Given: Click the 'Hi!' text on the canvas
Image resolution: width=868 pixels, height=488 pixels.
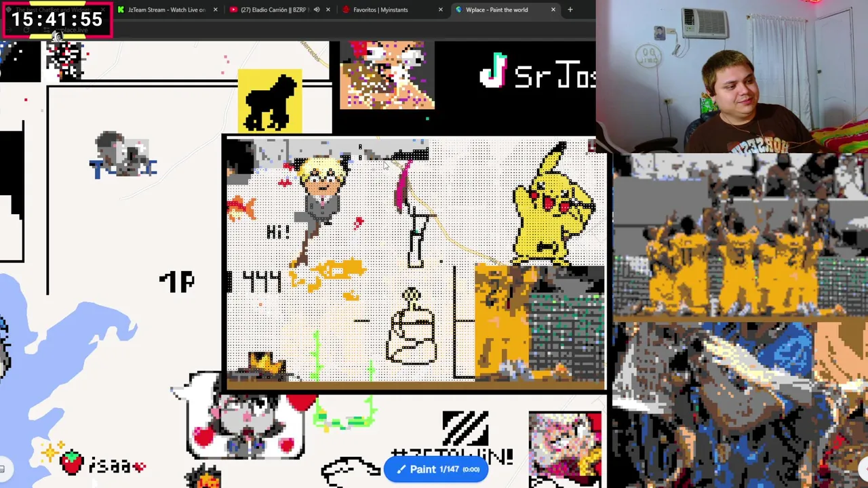Looking at the screenshot, I should point(278,232).
